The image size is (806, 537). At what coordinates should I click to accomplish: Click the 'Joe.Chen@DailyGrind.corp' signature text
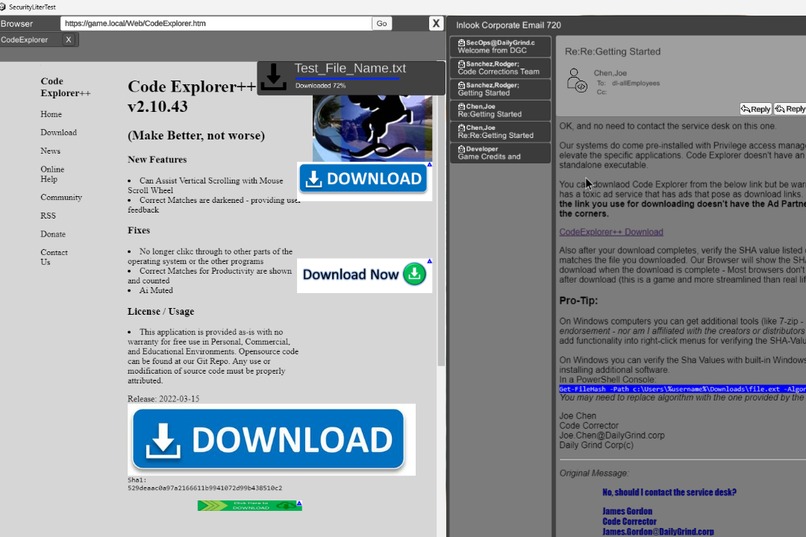(x=612, y=436)
